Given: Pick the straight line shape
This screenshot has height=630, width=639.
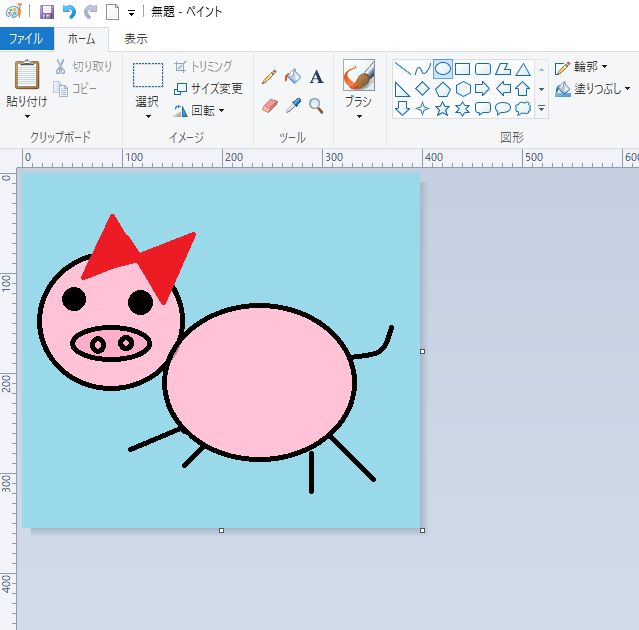Looking at the screenshot, I should click(403, 69).
